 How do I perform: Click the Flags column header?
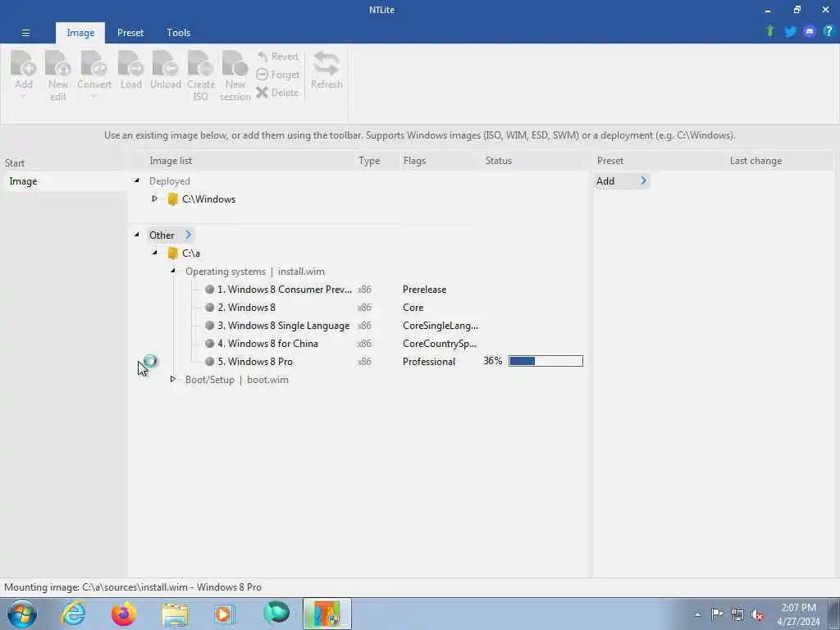(414, 161)
